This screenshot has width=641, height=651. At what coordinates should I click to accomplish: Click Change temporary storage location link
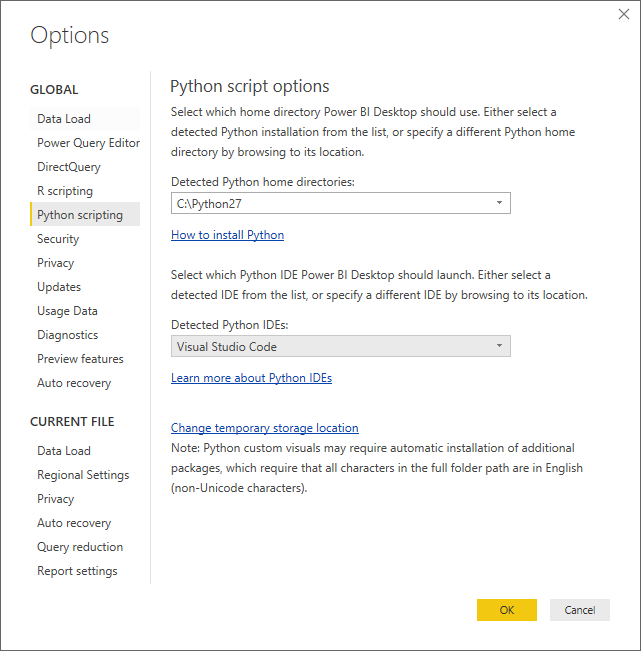point(265,428)
